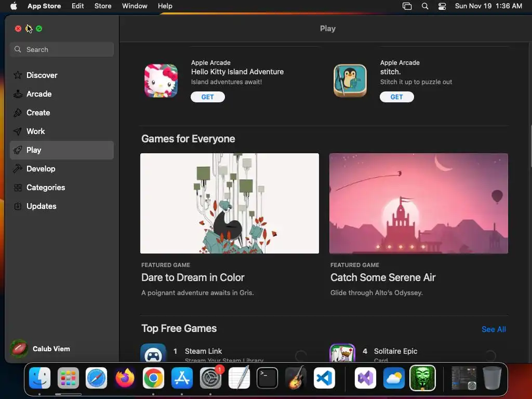The width and height of the screenshot is (532, 399).
Task: Open Spotlight search in menu bar
Action: [425, 6]
